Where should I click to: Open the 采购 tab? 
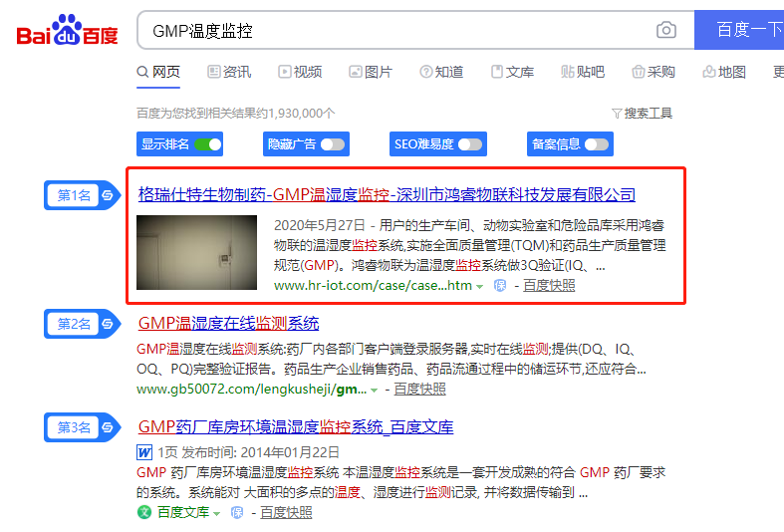[x=653, y=72]
